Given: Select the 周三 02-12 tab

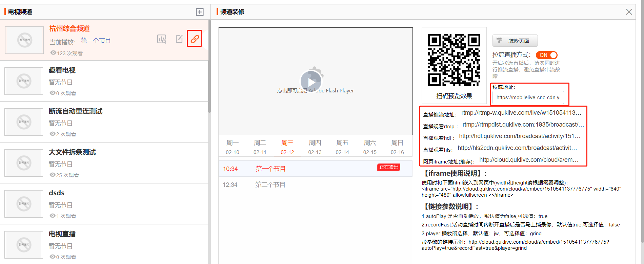Looking at the screenshot, I should point(287,147).
